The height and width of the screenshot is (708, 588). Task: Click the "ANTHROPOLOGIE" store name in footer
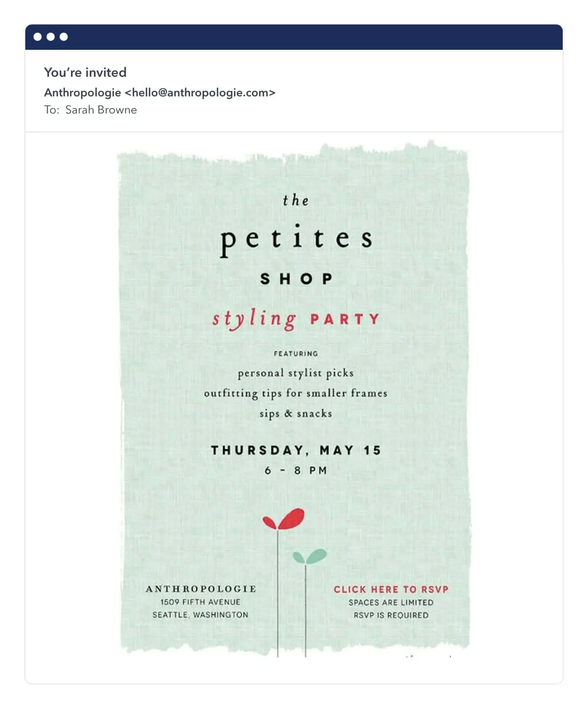pyautogui.click(x=201, y=589)
